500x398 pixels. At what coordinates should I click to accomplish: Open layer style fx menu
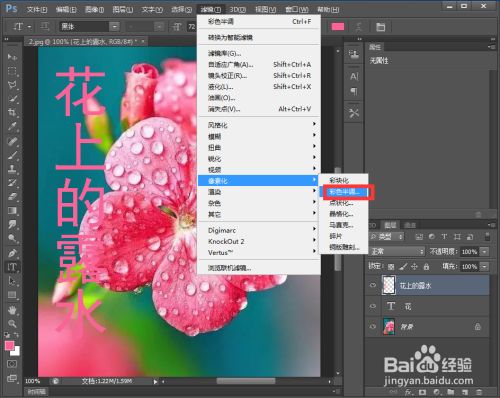click(408, 392)
